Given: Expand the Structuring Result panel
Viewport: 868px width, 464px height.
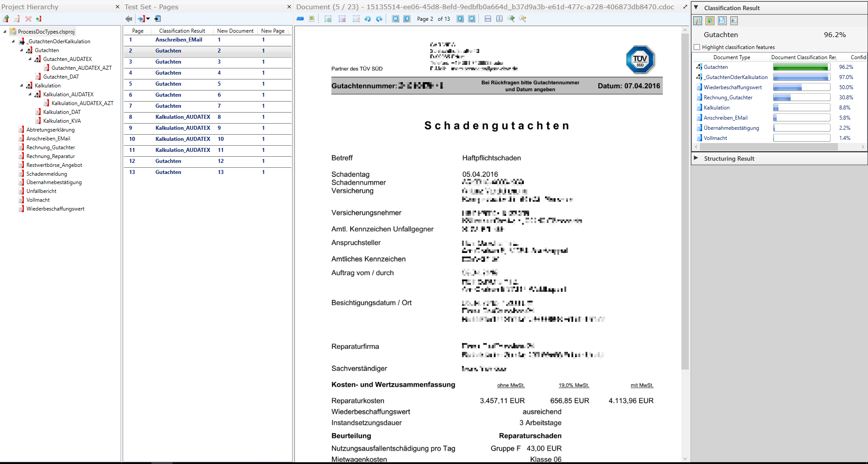Looking at the screenshot, I should click(696, 158).
